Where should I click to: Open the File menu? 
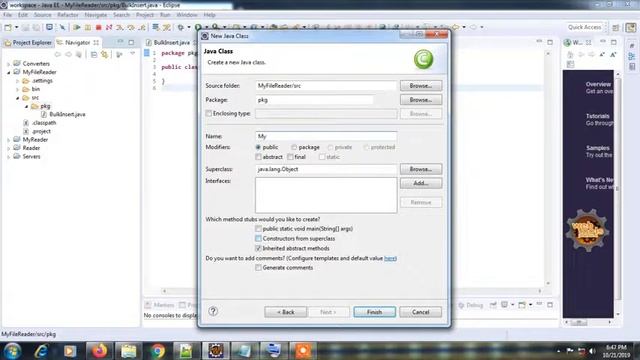pyautogui.click(x=7, y=15)
